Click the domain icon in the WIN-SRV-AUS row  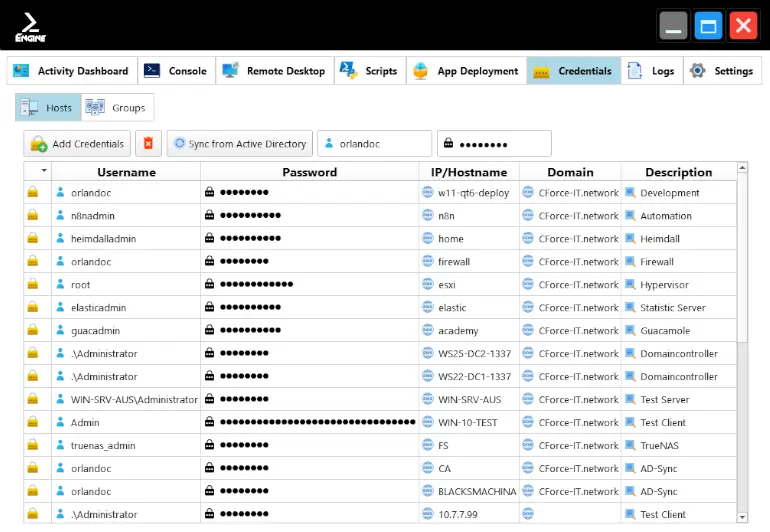[528, 400]
